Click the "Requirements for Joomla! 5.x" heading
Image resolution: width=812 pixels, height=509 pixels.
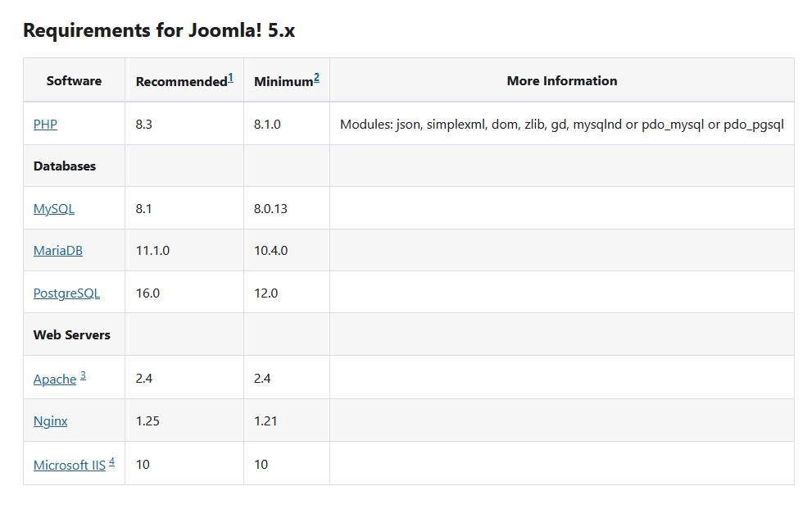tap(159, 30)
